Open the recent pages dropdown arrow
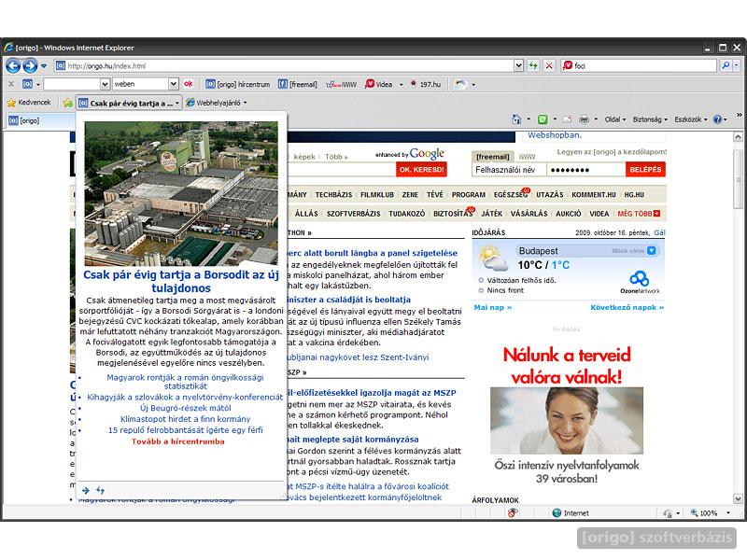This screenshot has height=560, width=747. (44, 65)
